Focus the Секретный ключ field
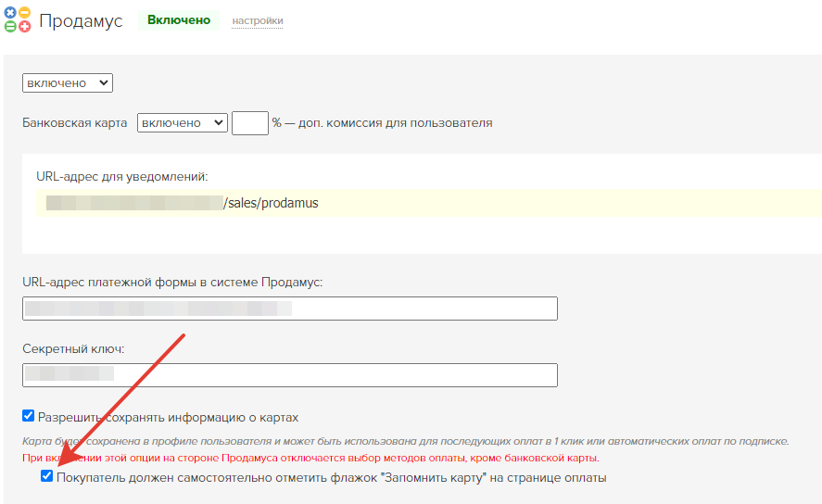 290,375
